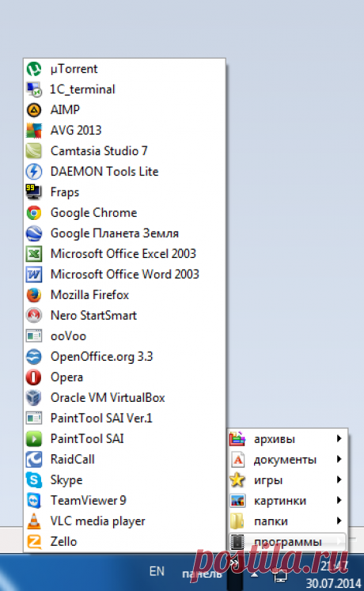This screenshot has width=364, height=591.
Task: Click the Oracle VM VirtualBox cube icon
Action: 34,398
